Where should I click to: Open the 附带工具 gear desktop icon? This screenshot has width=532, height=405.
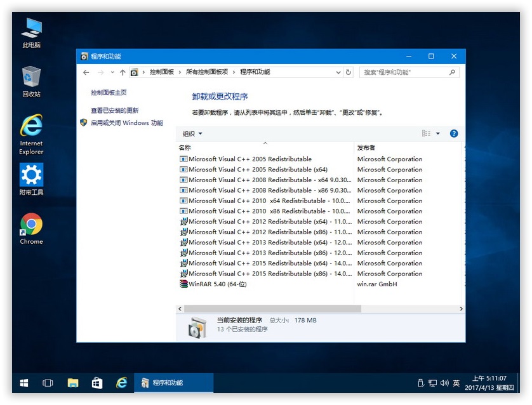point(31,179)
